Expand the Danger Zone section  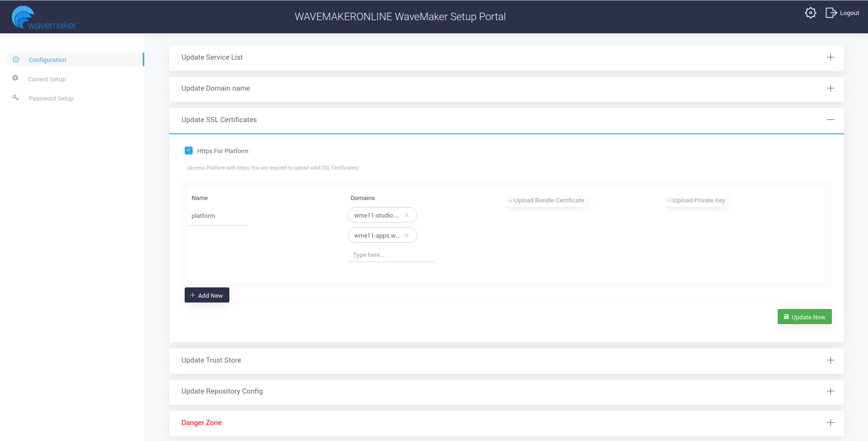click(830, 423)
